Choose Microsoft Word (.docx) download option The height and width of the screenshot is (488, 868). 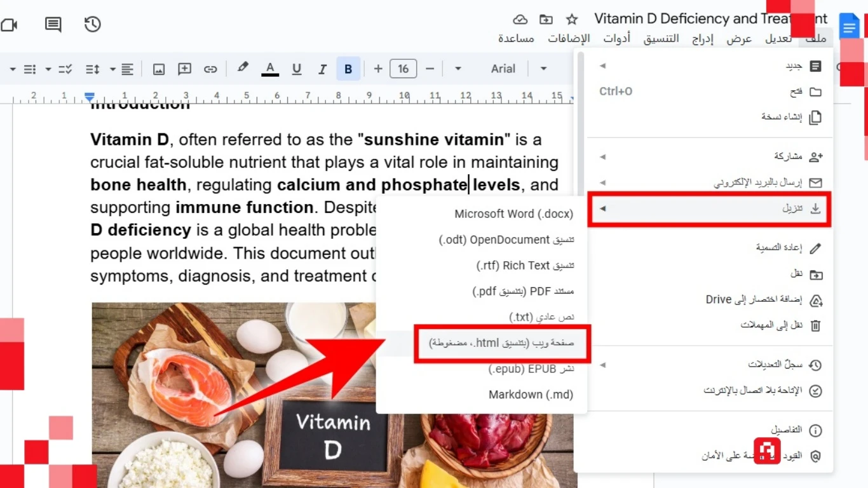click(513, 214)
